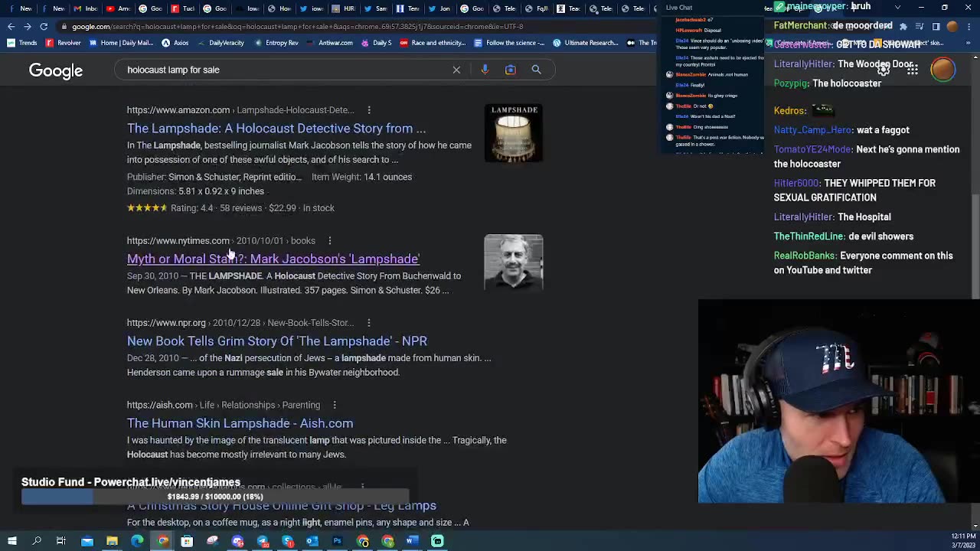Switch to the first Facebook 'New' tab

click(21, 8)
